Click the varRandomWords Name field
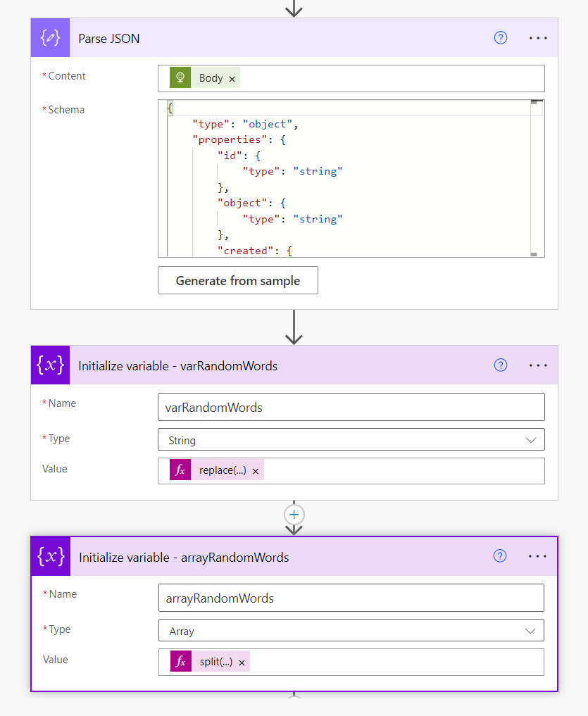The height and width of the screenshot is (716, 588). click(x=351, y=407)
